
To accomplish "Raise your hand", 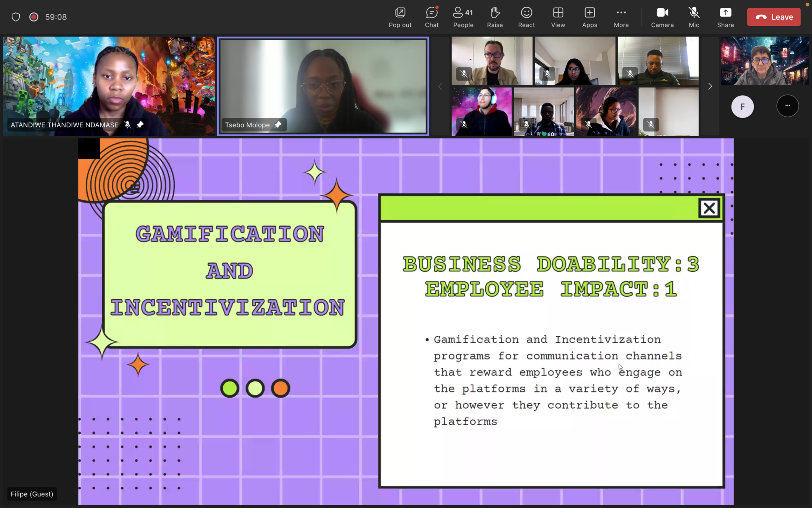I will [x=494, y=17].
